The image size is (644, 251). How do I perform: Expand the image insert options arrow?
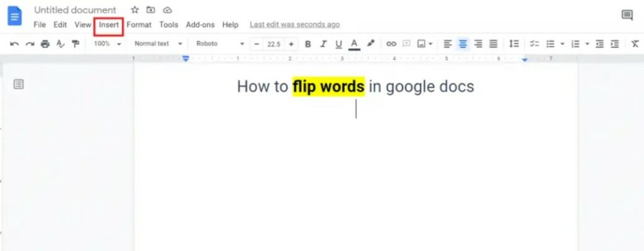pos(430,44)
